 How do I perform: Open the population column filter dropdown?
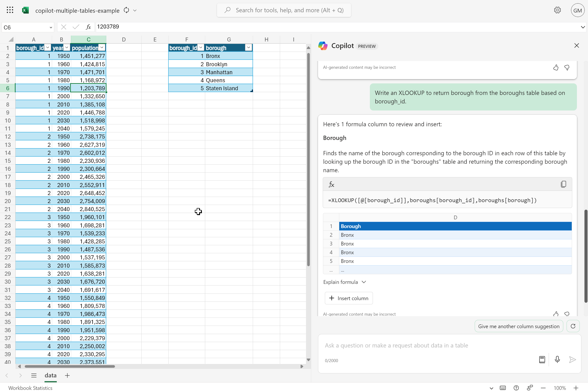tap(102, 48)
